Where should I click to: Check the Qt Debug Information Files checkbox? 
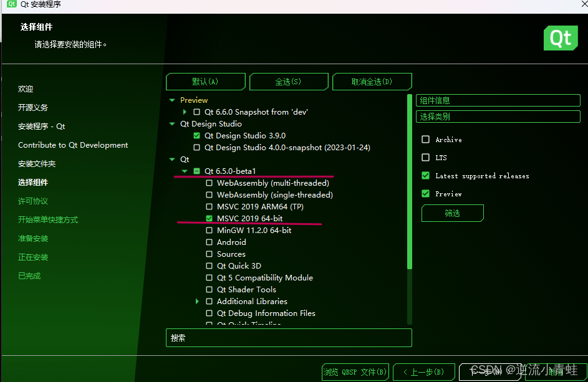click(210, 313)
